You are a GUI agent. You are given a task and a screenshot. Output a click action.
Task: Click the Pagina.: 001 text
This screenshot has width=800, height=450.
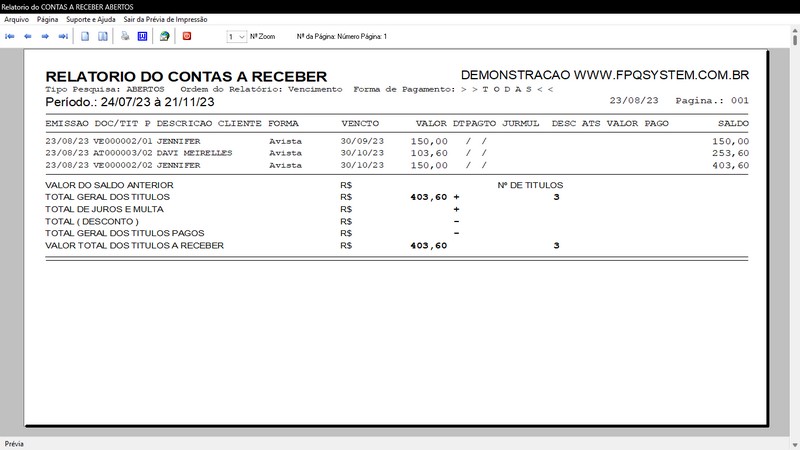712,101
